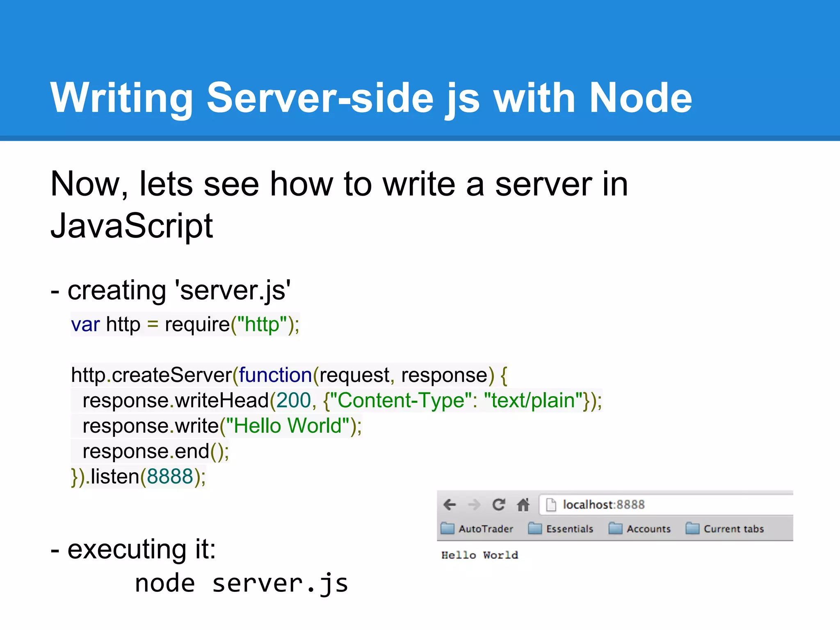The width and height of the screenshot is (840, 630).
Task: Go to the browser home page
Action: coord(523,504)
